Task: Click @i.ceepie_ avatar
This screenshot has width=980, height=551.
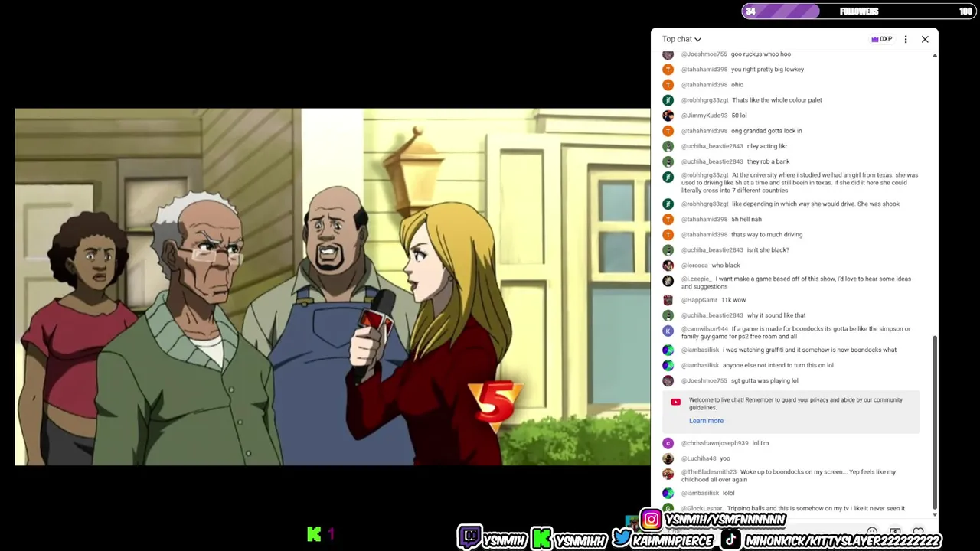Action: pos(668,281)
